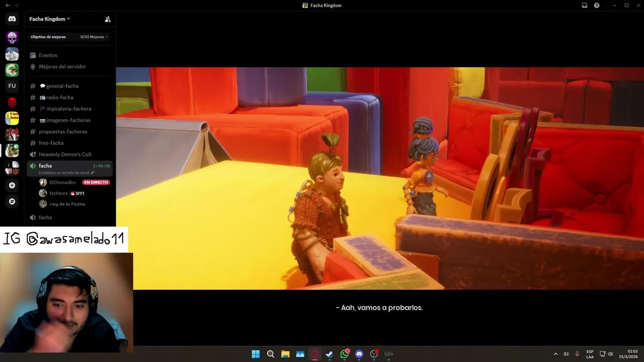The image size is (644, 362).
Task: Open Windows Start menu
Action: tap(256, 354)
